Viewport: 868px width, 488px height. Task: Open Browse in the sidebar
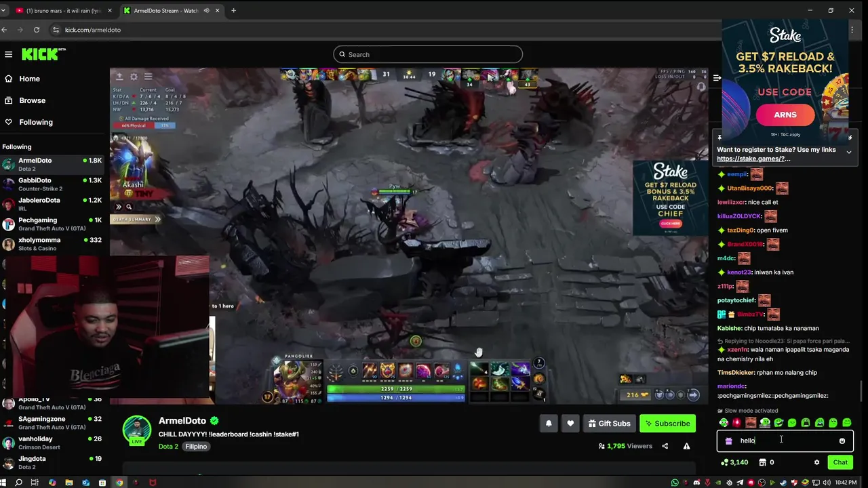pyautogui.click(x=24, y=100)
